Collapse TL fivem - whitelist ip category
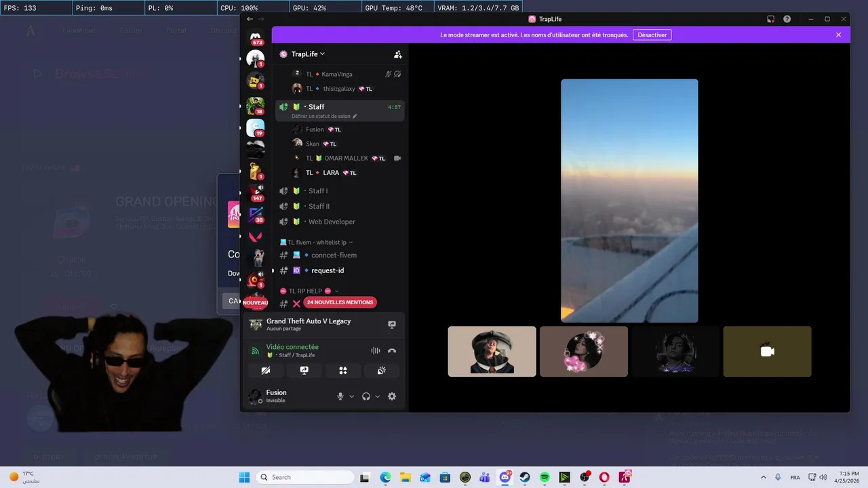This screenshot has width=868, height=488. point(316,242)
